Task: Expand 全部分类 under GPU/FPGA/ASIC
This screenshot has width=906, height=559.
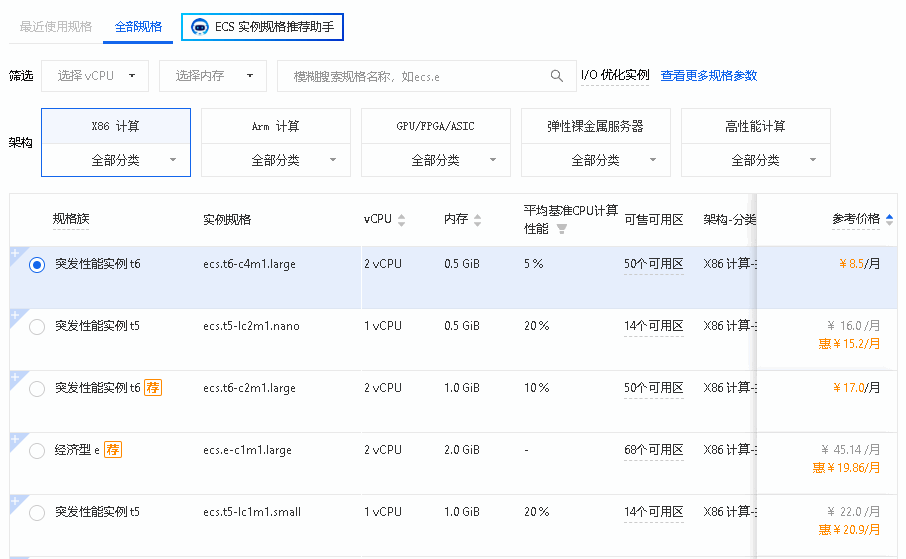Action: 436,160
